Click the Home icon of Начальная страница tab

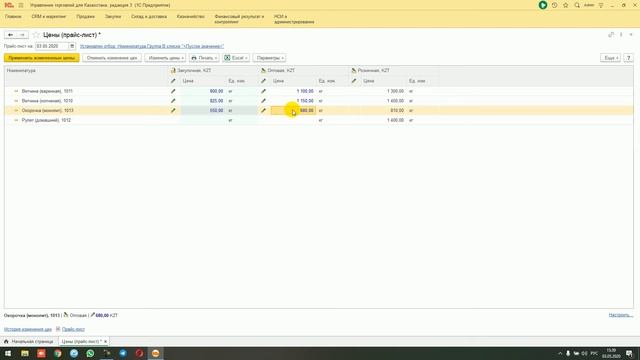[x=6, y=341]
